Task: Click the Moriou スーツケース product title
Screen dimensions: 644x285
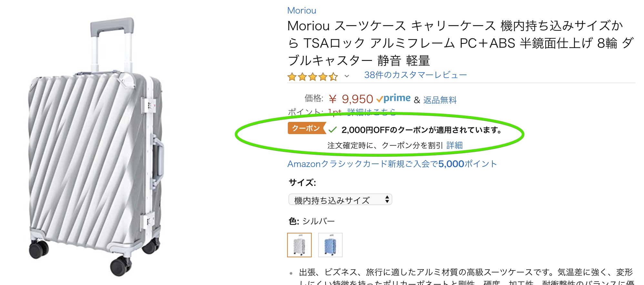Action: (x=455, y=43)
